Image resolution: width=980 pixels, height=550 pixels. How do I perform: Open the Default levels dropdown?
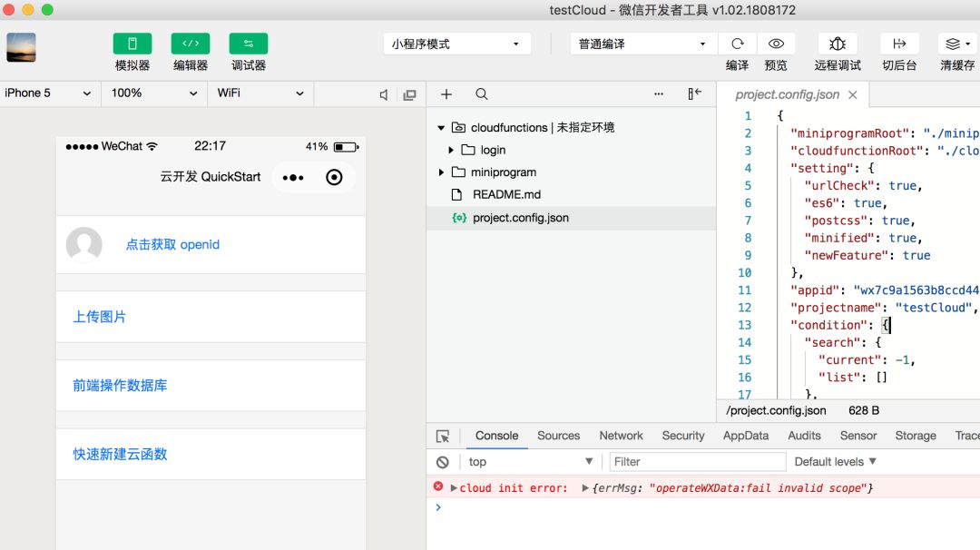835,462
